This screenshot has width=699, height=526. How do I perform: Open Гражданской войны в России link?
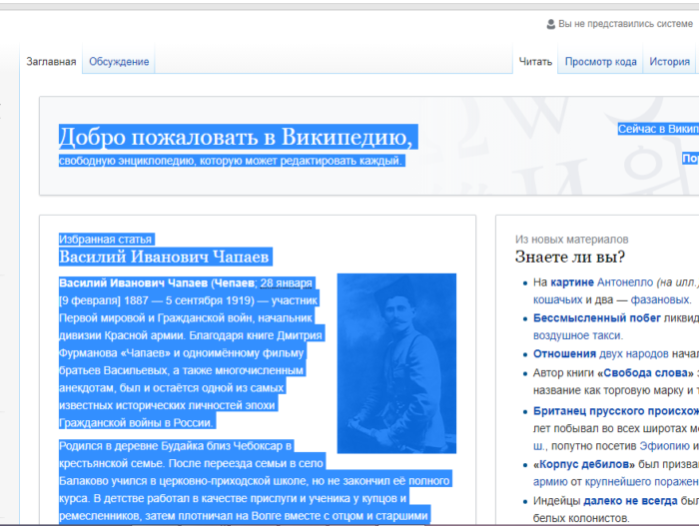pyautogui.click(x=135, y=423)
